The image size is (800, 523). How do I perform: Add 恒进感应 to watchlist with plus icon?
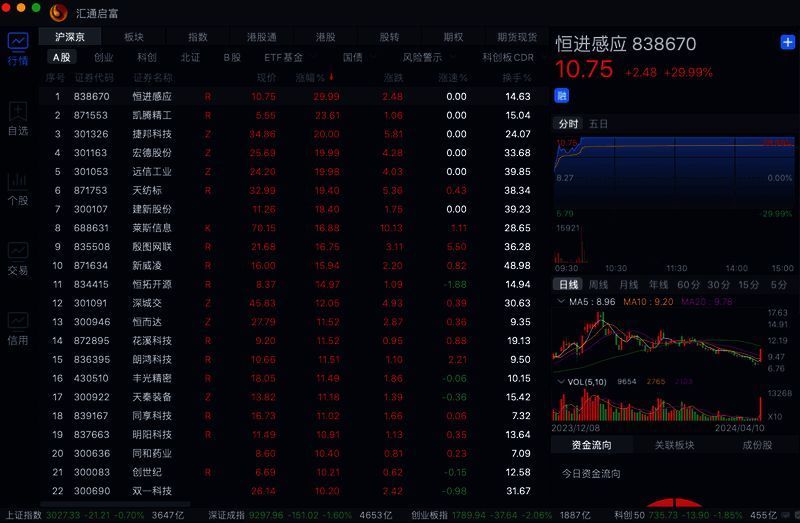(x=787, y=42)
